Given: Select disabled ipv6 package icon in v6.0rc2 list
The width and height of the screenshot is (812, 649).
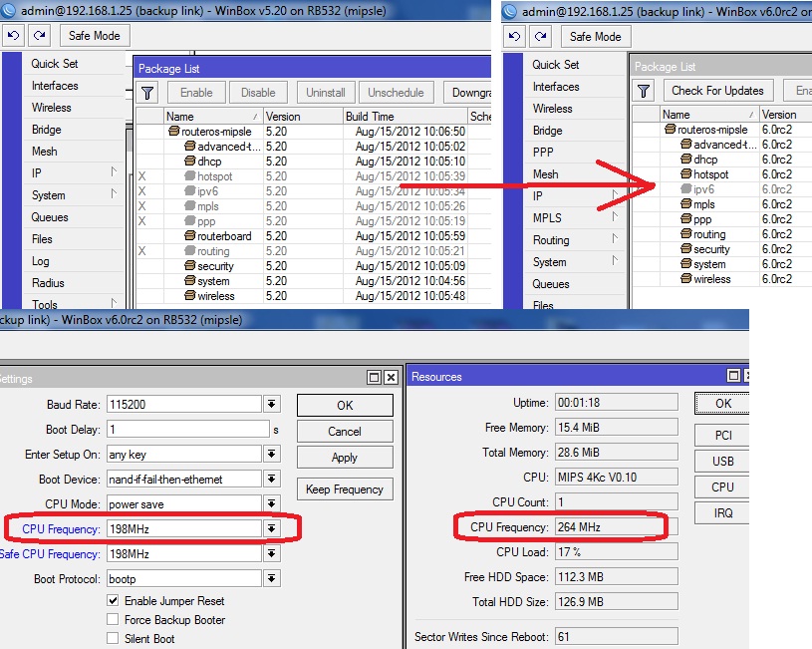Looking at the screenshot, I should coord(686,188).
